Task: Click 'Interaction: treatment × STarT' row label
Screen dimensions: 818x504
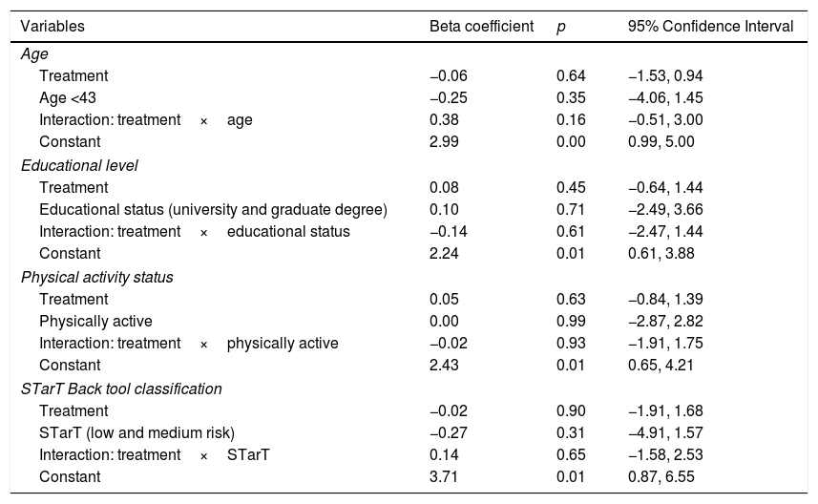Action: pos(155,455)
